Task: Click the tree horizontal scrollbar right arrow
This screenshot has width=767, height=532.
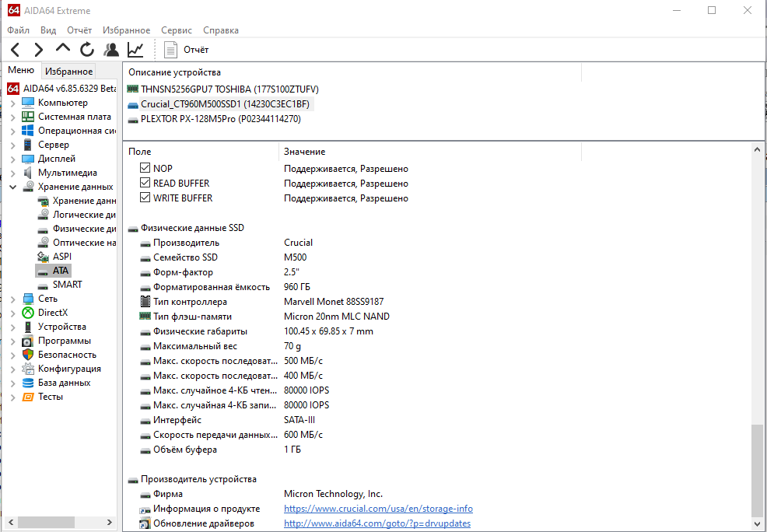Action: pos(110,522)
